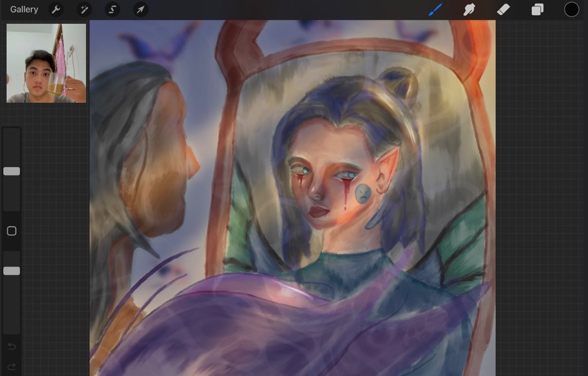Activate the Selection tool
This screenshot has height=376, width=588.
[112, 10]
